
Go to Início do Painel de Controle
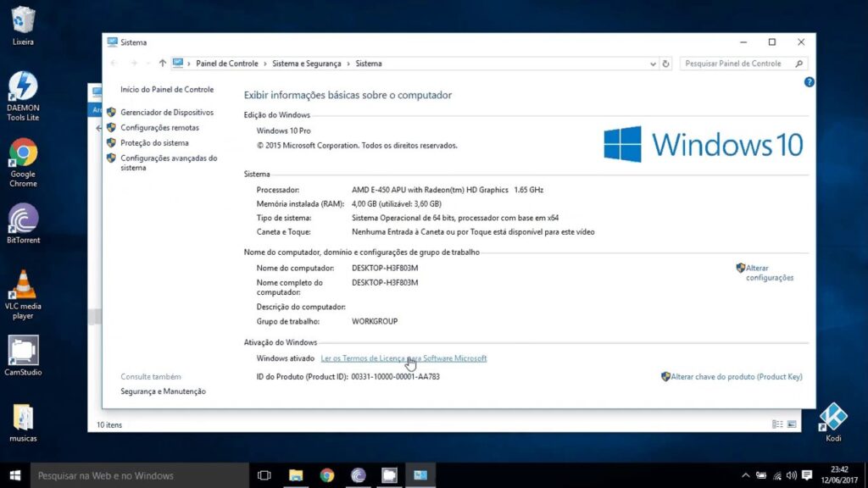tap(167, 89)
